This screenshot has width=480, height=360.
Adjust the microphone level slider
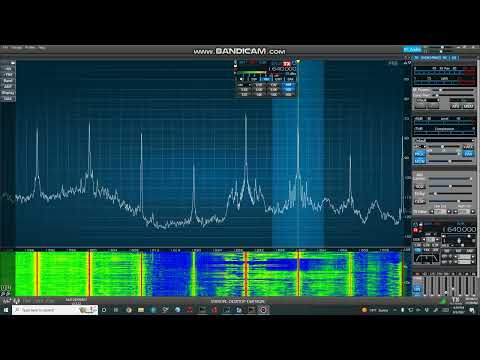[x=443, y=147]
